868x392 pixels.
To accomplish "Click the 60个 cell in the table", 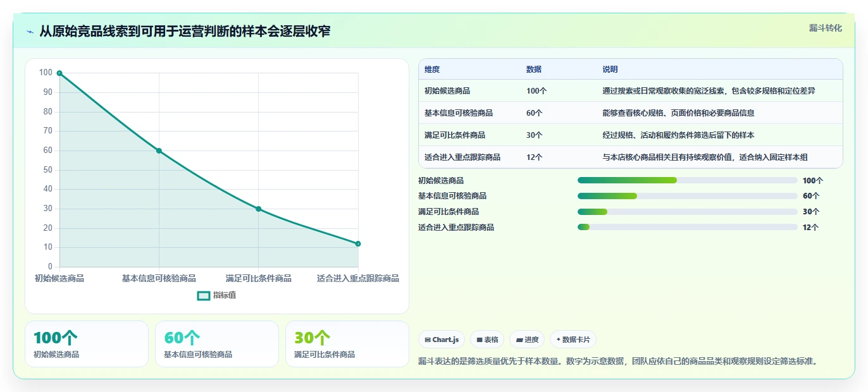I will pyautogui.click(x=535, y=113).
